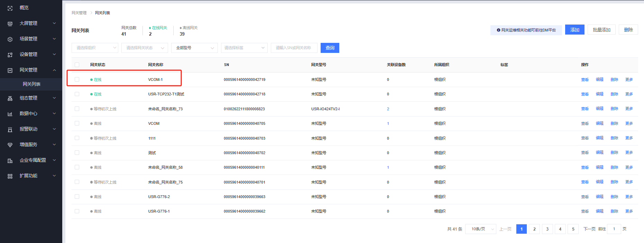The image size is (644, 243).
Task: Click the 批量添加 batch add button
Action: click(x=601, y=30)
